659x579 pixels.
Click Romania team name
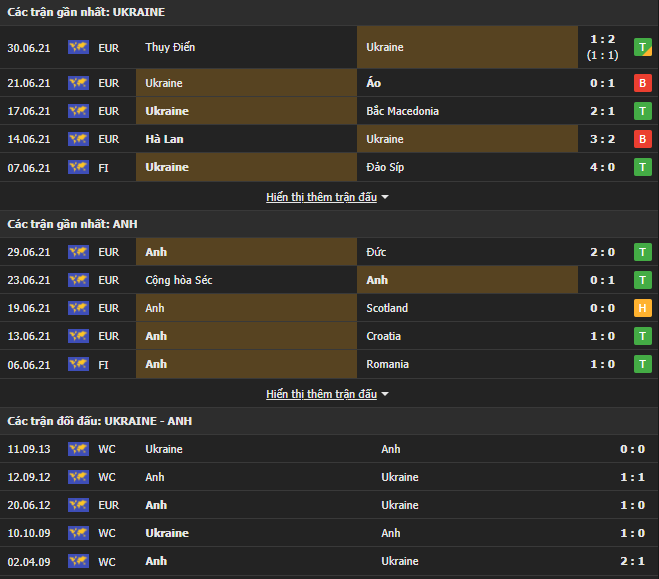(x=388, y=364)
